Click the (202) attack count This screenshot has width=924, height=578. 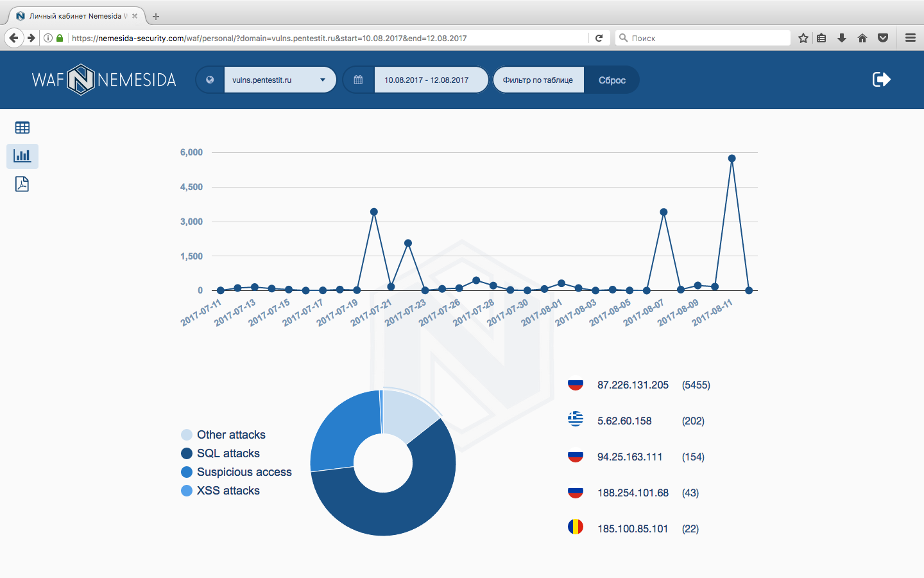coord(693,421)
